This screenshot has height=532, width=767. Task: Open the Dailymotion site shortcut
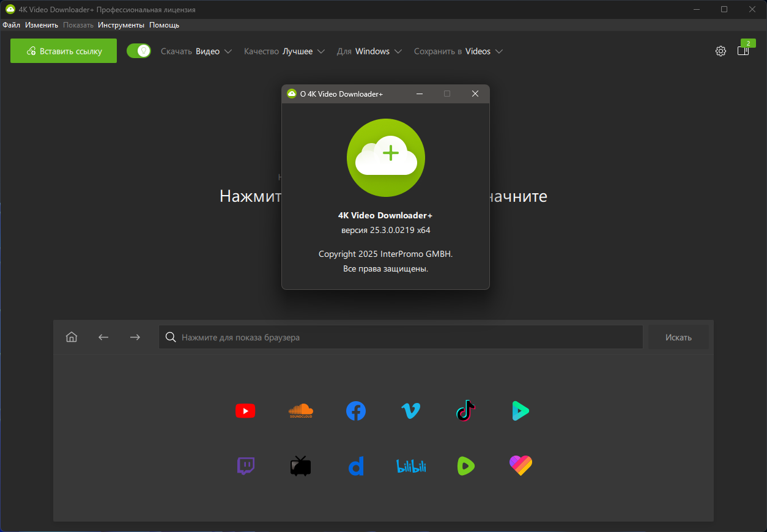pyautogui.click(x=356, y=466)
